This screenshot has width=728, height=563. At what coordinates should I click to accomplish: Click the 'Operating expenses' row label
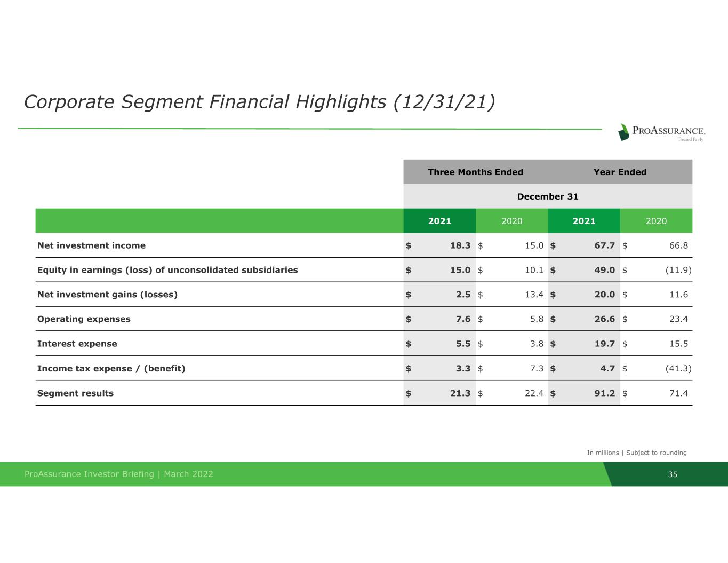pyautogui.click(x=84, y=319)
